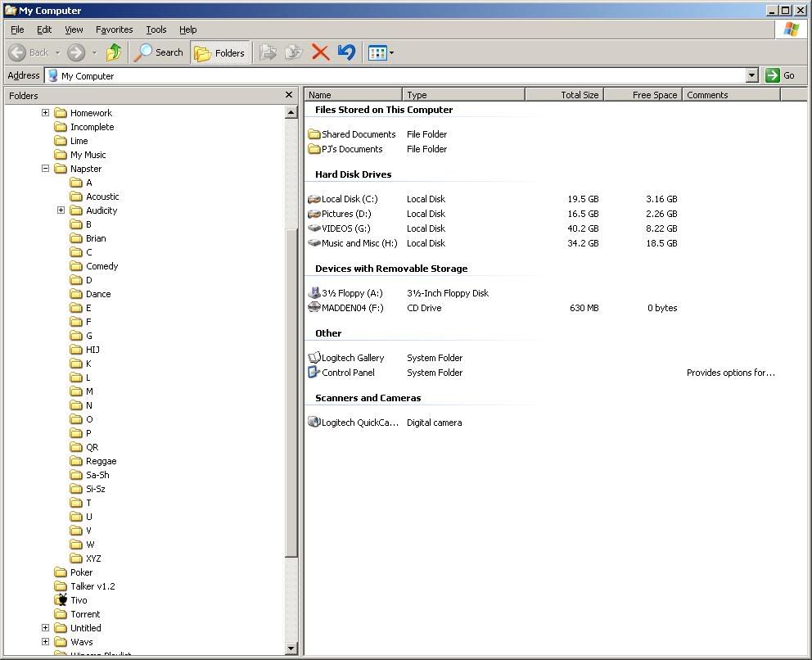This screenshot has width=812, height=660.
Task: Sort by the Type column header
Action: [x=463, y=95]
